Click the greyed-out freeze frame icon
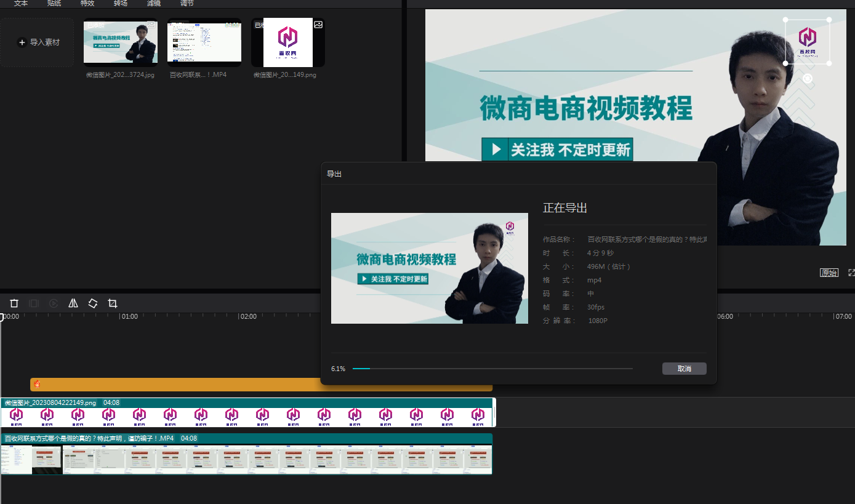 34,303
